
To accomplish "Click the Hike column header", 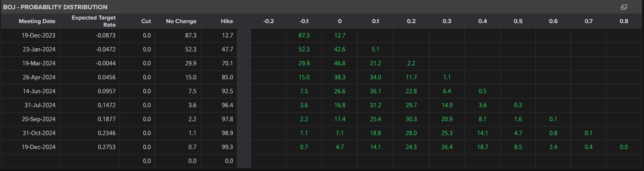I will 227,21.
